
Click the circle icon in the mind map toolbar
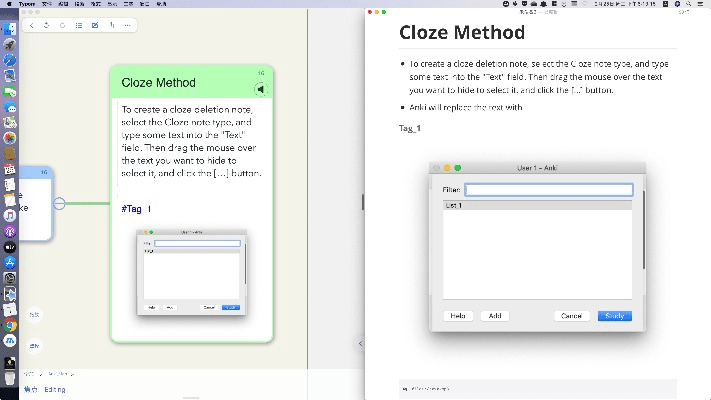coord(62,25)
